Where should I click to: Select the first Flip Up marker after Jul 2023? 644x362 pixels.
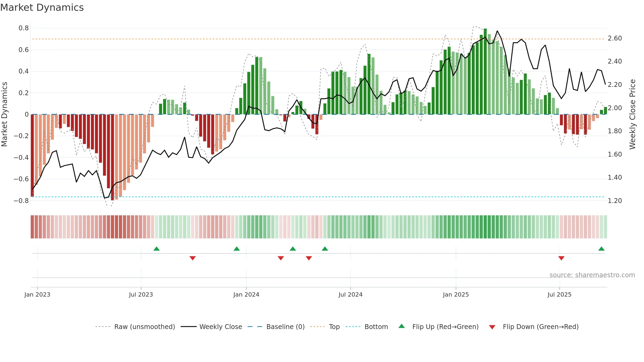156,249
